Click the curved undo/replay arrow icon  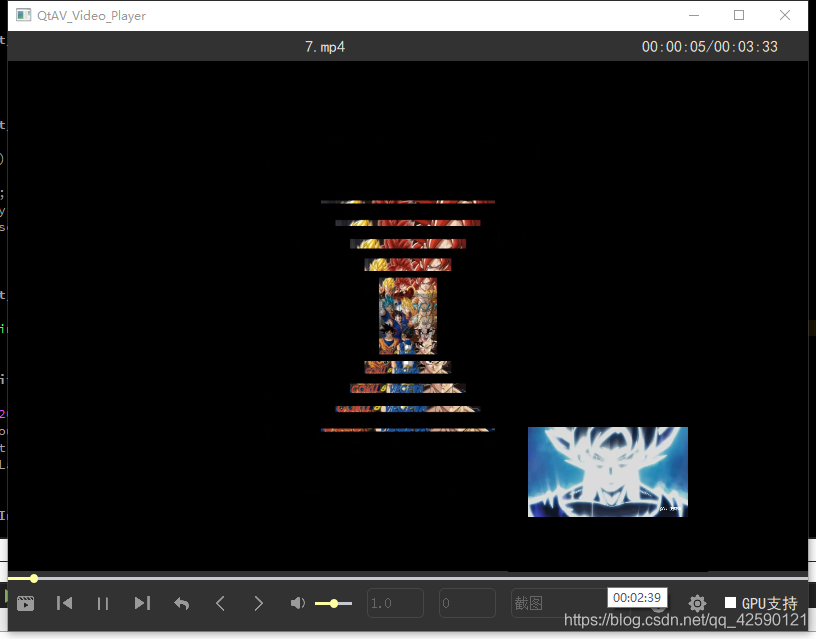[x=181, y=604]
